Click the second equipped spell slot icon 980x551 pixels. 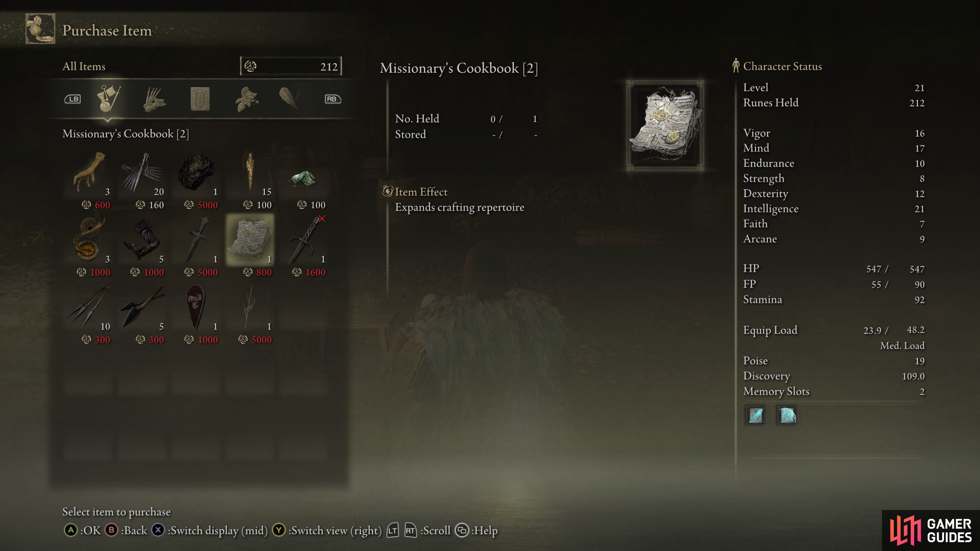click(x=787, y=416)
